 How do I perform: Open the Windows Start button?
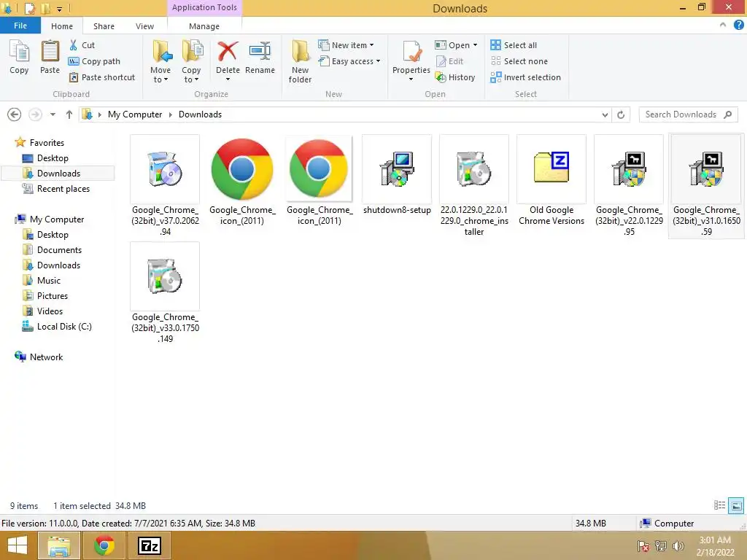click(18, 545)
